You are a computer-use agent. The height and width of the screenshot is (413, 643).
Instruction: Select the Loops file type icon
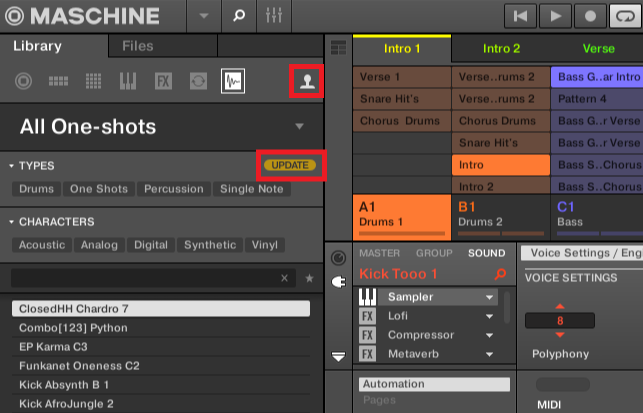pos(198,81)
